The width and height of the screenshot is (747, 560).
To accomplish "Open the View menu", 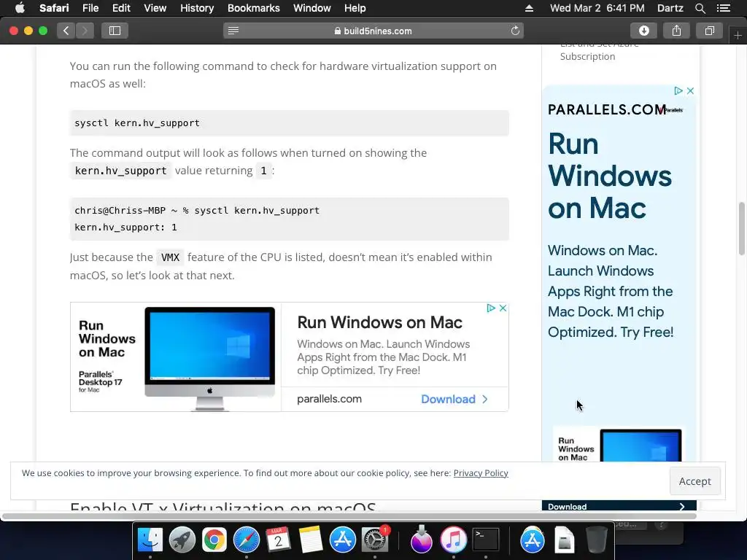I will (x=155, y=8).
